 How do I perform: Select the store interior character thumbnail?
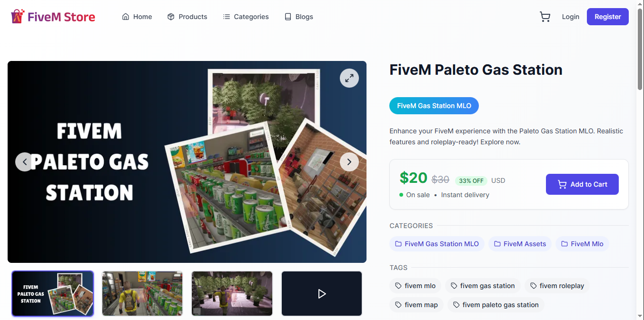(x=142, y=294)
